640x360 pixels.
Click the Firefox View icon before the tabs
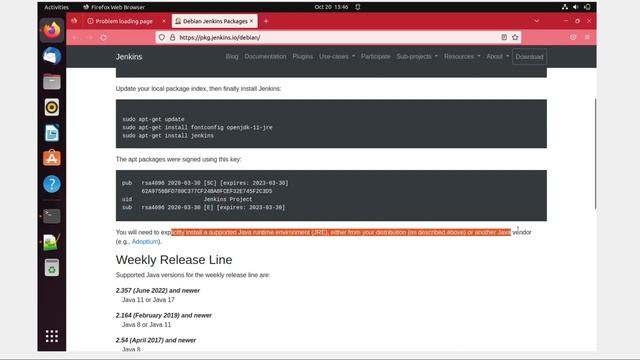pyautogui.click(x=74, y=21)
